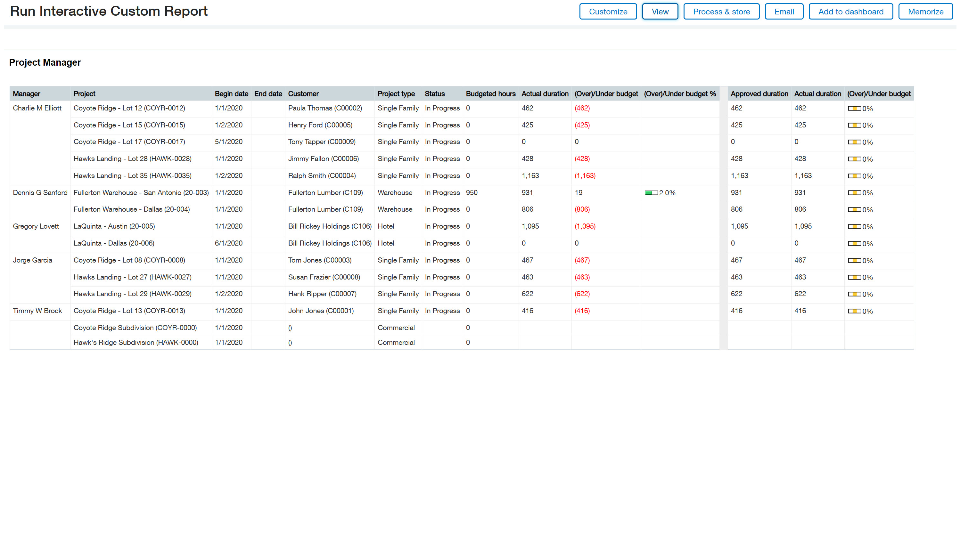Click project Fullerton Warehouse - Dallas (20-004)
This screenshot has height=560, width=960.
coord(131,209)
